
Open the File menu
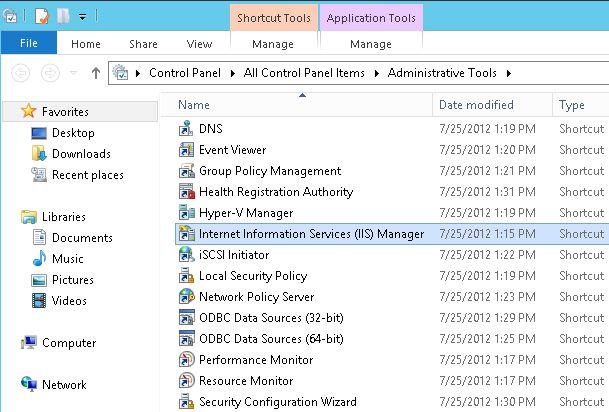pos(29,43)
